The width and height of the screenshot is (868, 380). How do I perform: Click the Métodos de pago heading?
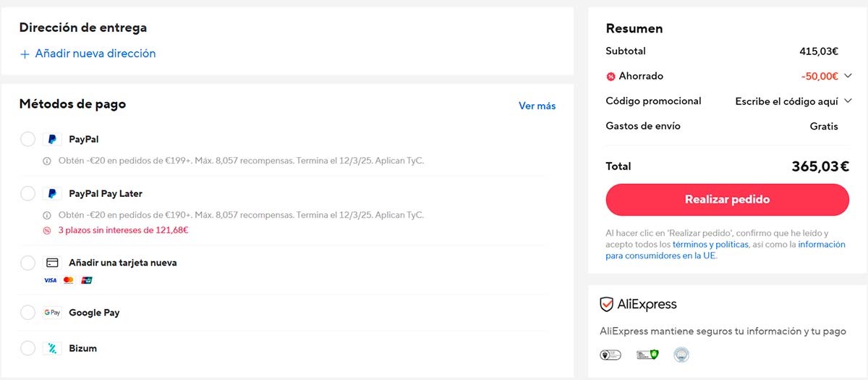pyautogui.click(x=72, y=104)
